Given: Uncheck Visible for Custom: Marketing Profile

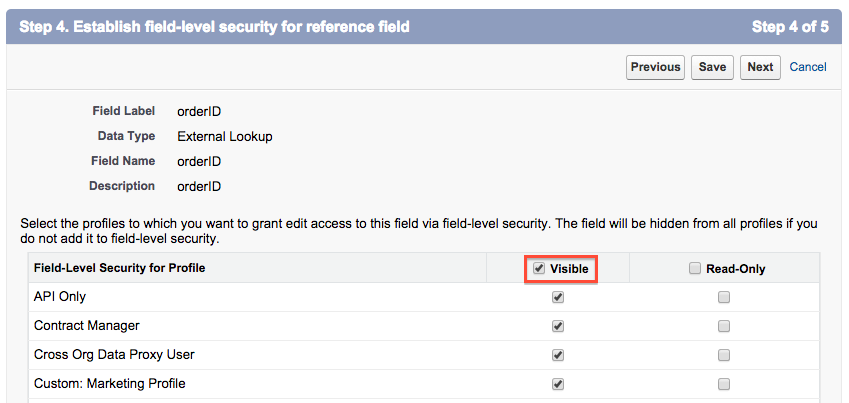Looking at the screenshot, I should 558,384.
